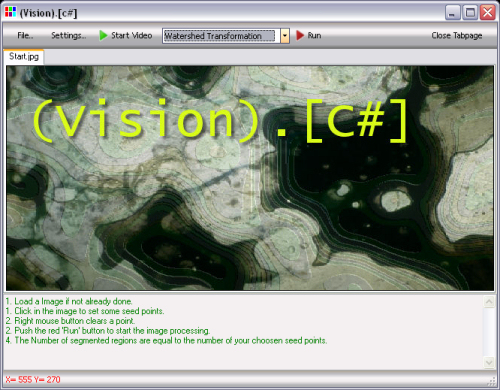
Task: Maximize the (Vision).[c#] window
Action: (x=470, y=13)
